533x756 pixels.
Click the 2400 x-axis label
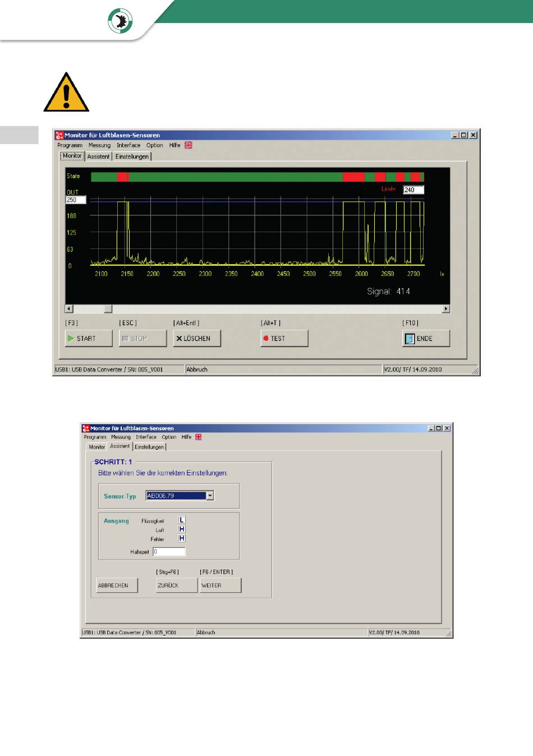pos(257,274)
